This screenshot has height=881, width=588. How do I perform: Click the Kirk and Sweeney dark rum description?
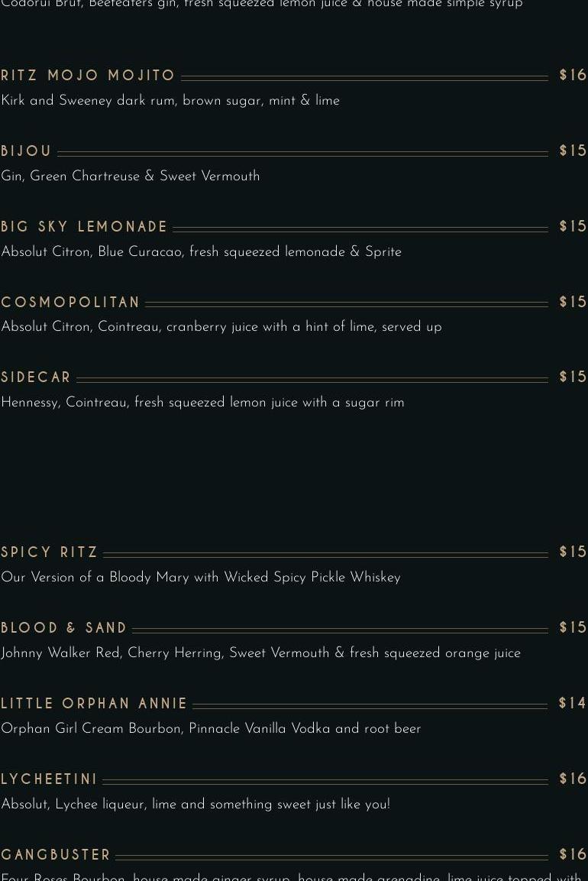click(170, 101)
